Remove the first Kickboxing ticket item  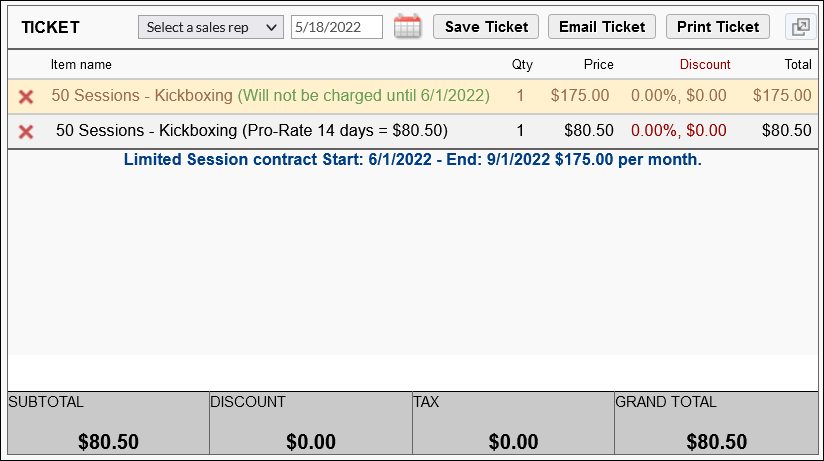(x=26, y=97)
